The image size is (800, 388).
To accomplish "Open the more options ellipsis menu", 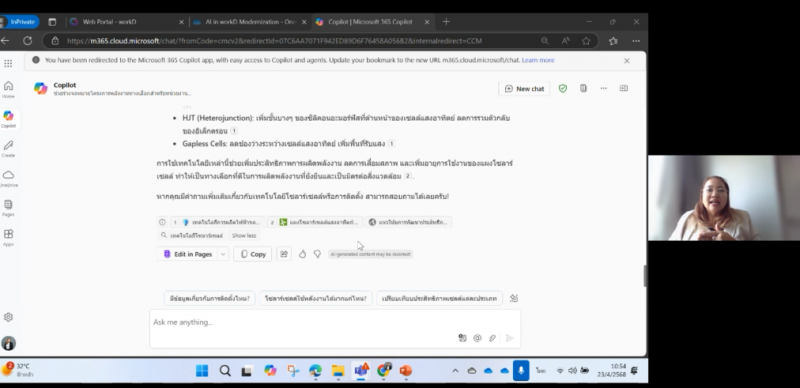I will pyautogui.click(x=604, y=88).
